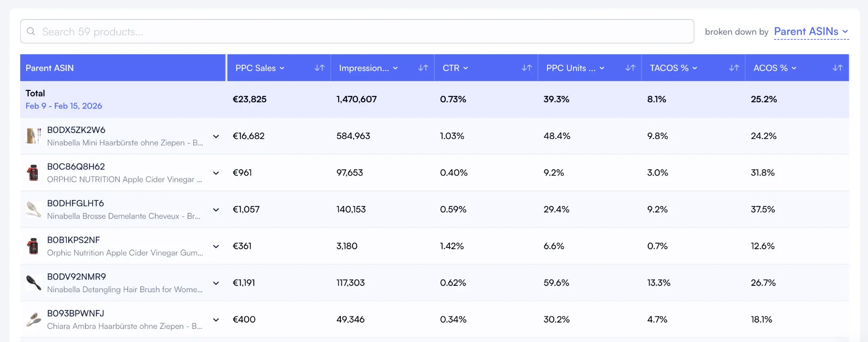Click the 18.1% ACOS cell
The image size is (868, 342).
pos(761,319)
